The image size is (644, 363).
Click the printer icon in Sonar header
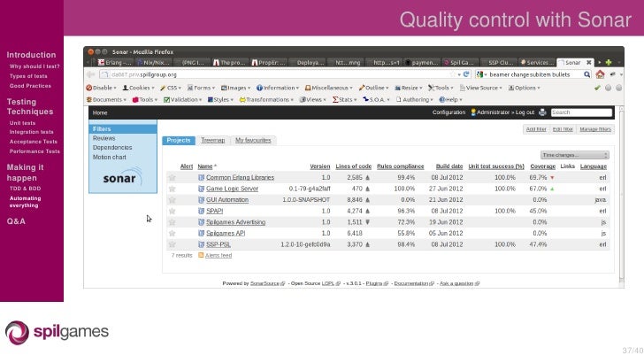[x=542, y=112]
